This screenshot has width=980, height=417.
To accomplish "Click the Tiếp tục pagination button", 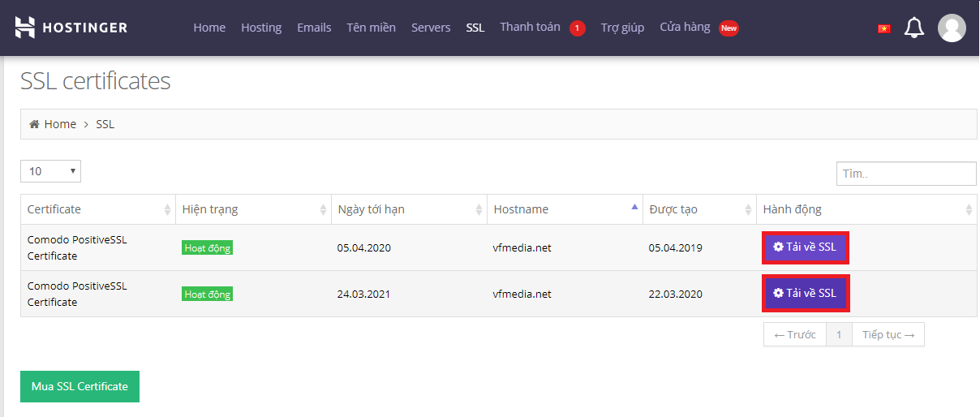I will (888, 334).
